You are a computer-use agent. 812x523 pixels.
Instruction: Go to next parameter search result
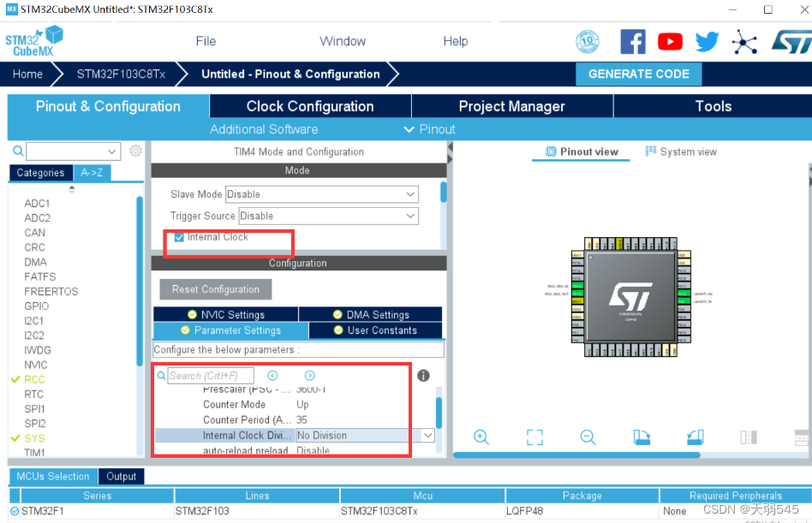coord(310,376)
